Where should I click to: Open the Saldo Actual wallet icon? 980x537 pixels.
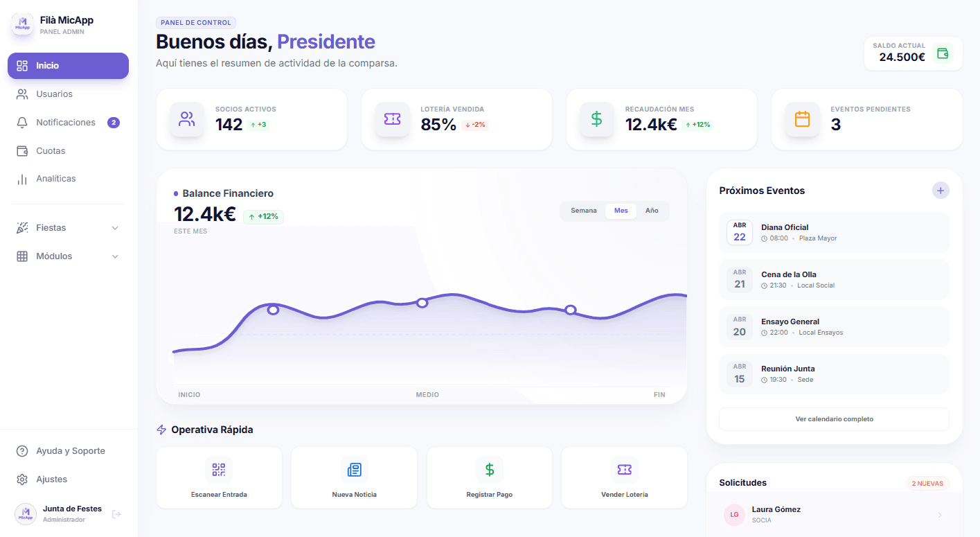[x=942, y=53]
